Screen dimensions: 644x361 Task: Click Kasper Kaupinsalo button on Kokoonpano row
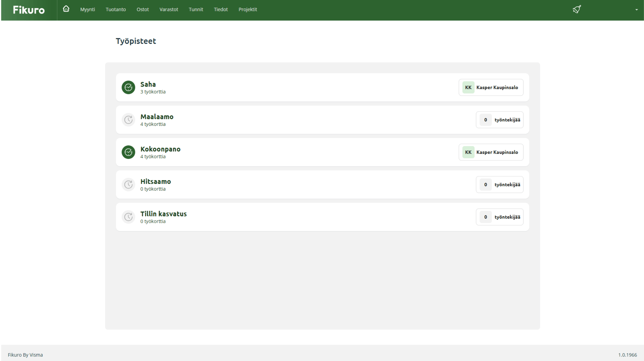pyautogui.click(x=491, y=152)
